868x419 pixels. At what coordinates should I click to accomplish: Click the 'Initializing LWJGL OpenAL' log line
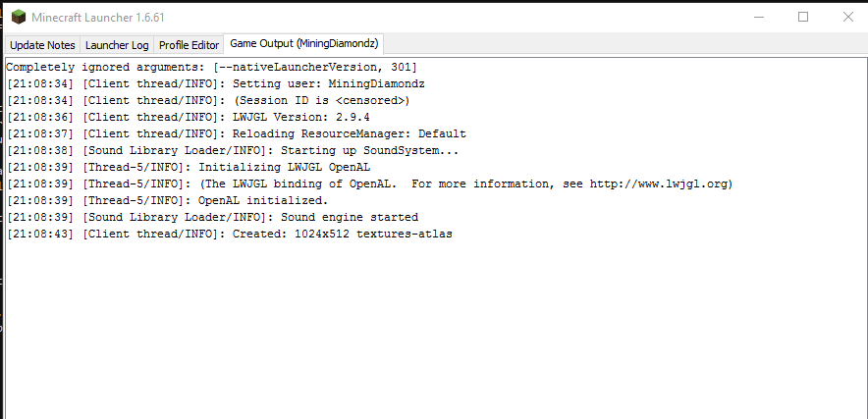189,167
